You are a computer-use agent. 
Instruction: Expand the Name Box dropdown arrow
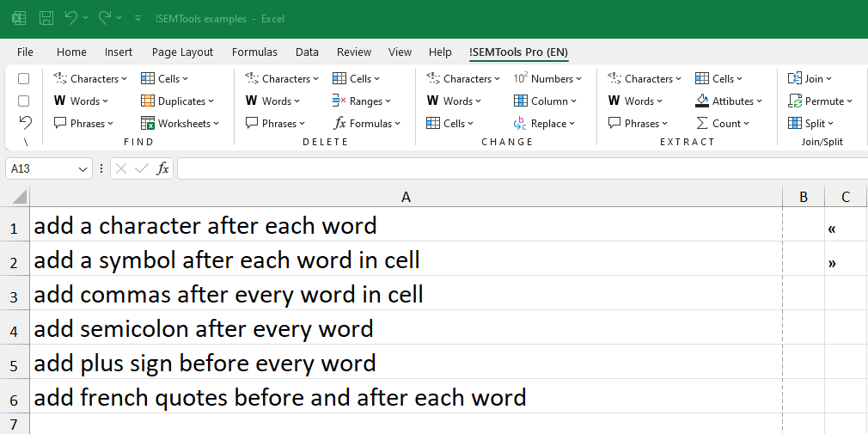83,168
